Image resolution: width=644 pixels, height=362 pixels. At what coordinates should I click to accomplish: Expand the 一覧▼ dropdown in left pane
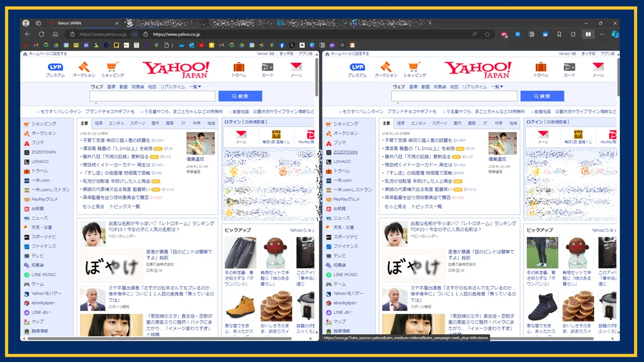pyautogui.click(x=195, y=86)
